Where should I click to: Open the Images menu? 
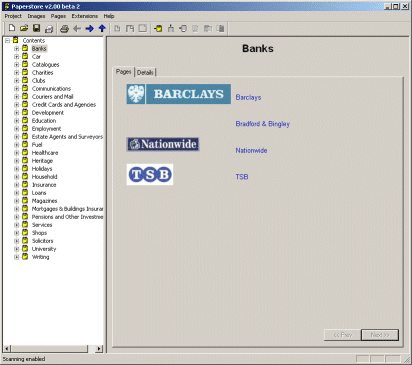point(36,16)
